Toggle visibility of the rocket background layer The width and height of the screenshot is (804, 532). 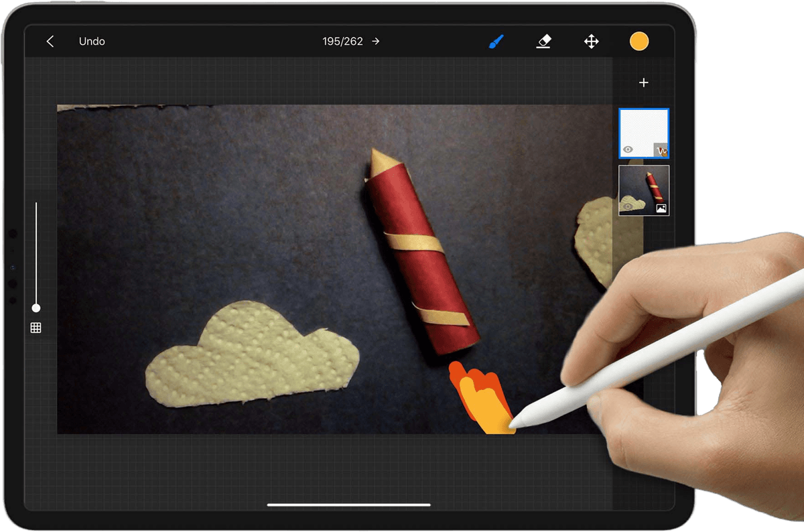pyautogui.click(x=628, y=208)
